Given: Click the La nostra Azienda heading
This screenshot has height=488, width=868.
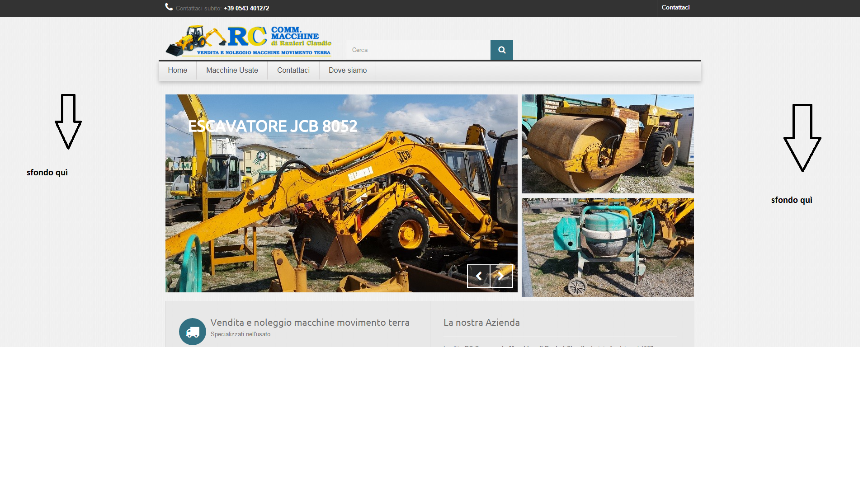Looking at the screenshot, I should [481, 323].
